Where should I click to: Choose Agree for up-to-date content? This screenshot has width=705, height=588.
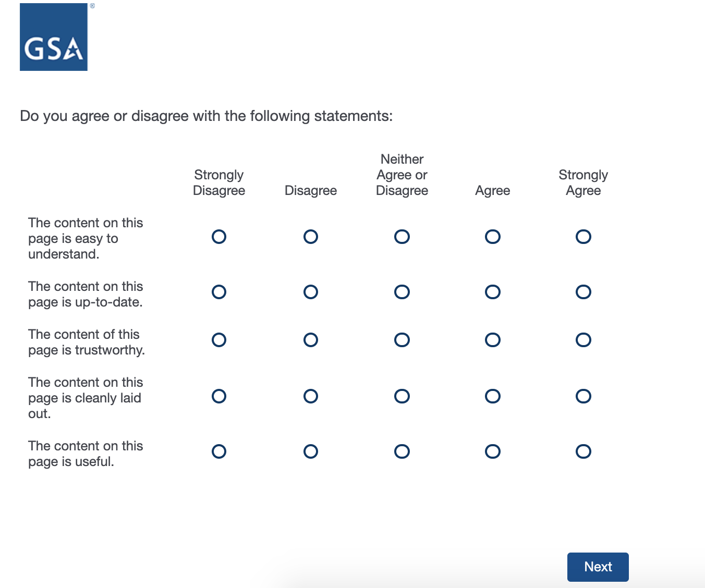[493, 292]
